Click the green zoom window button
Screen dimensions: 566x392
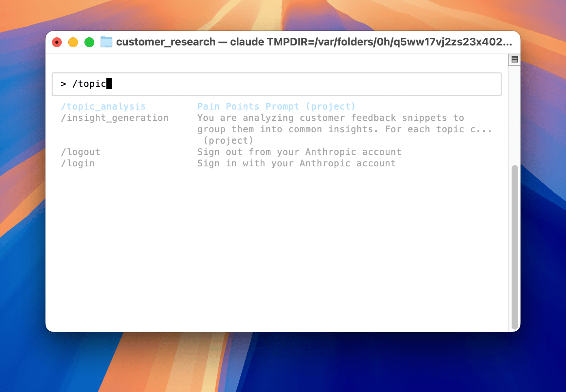click(89, 42)
